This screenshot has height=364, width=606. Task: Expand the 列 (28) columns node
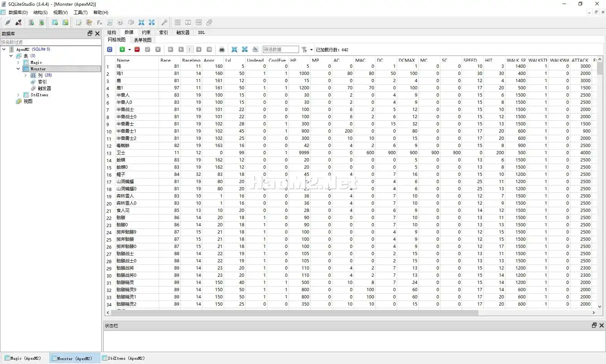[26, 75]
